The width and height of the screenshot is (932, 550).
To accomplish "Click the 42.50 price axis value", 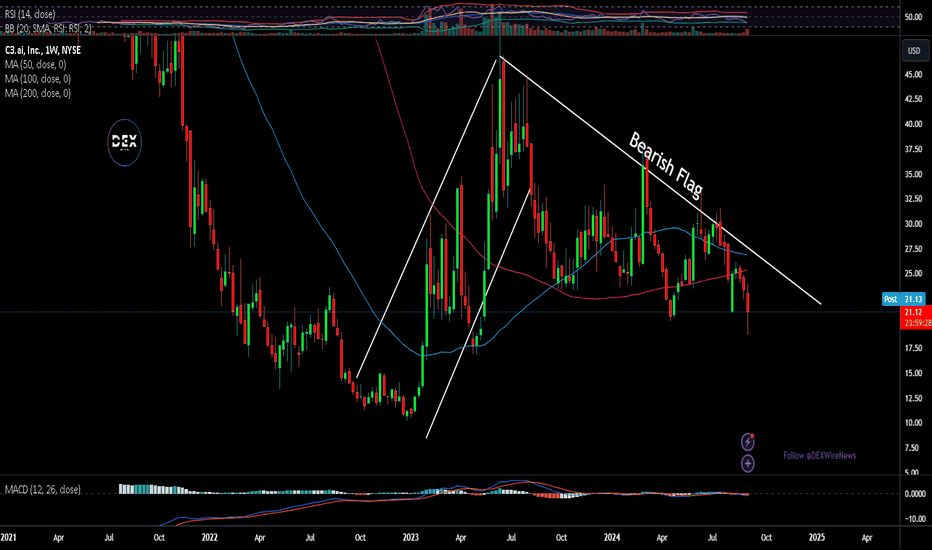I will point(914,99).
